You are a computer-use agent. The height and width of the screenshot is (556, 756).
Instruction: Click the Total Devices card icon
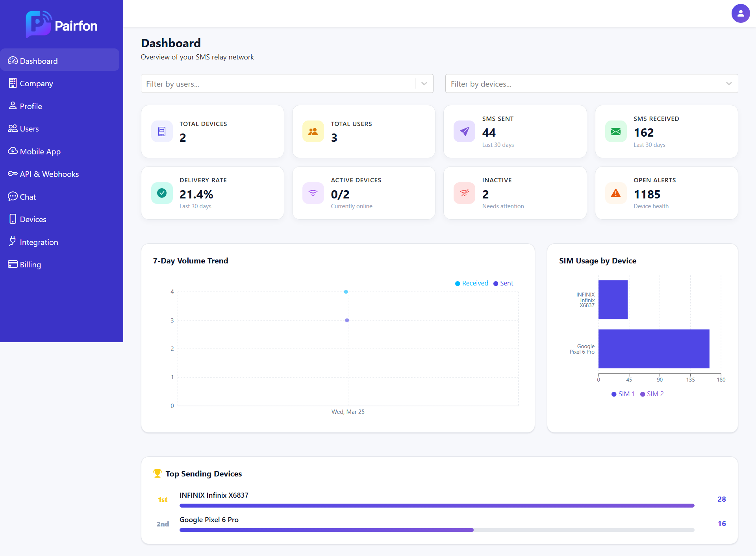tap(162, 132)
